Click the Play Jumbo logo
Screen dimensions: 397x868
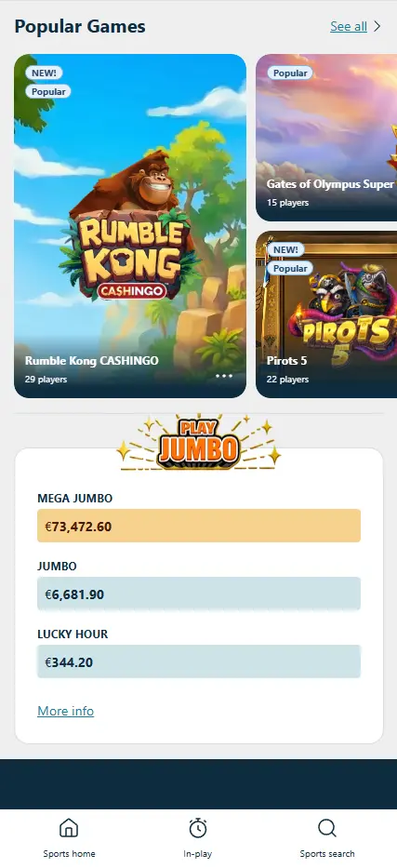click(199, 443)
